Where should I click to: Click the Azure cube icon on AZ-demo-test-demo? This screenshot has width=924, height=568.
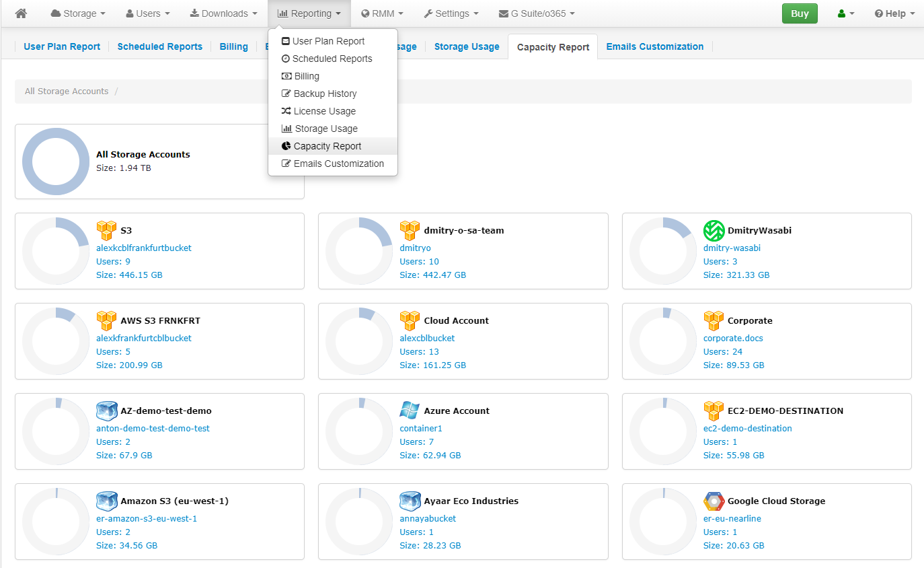(107, 411)
